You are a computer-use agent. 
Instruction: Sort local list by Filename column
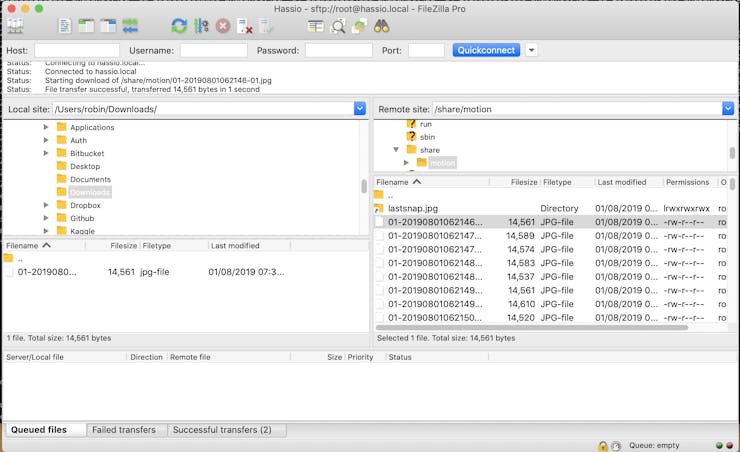click(45, 245)
